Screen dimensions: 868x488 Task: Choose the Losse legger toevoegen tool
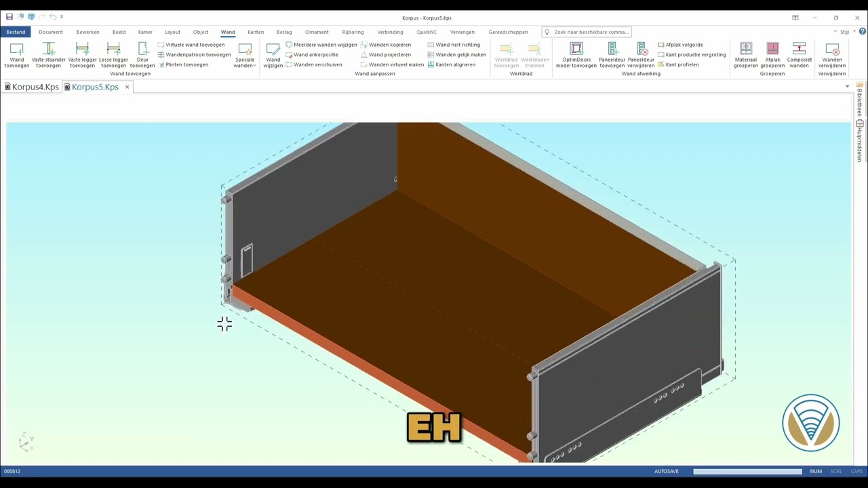(113, 55)
